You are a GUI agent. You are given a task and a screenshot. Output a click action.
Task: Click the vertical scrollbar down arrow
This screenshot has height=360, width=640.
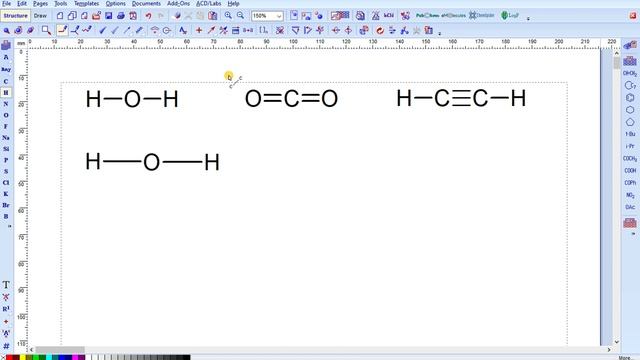[616, 342]
